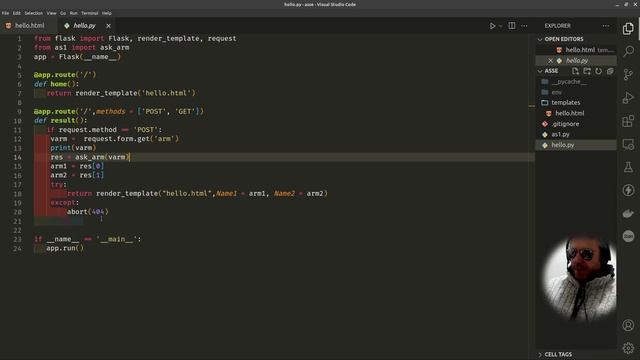
Task: Open the Go menu
Action: tap(63, 13)
